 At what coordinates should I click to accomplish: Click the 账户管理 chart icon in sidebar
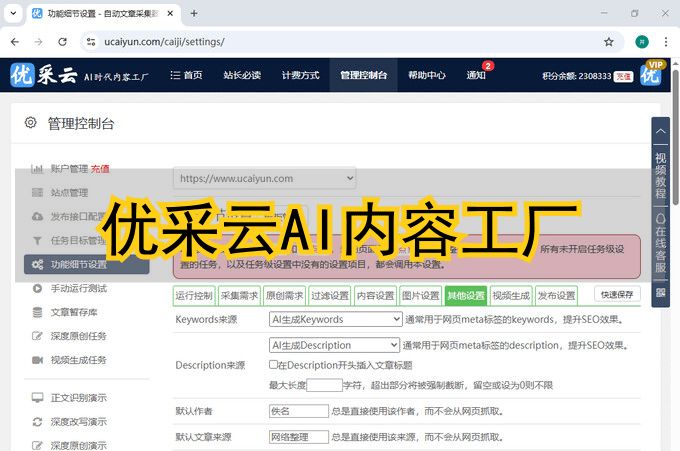[x=37, y=169]
